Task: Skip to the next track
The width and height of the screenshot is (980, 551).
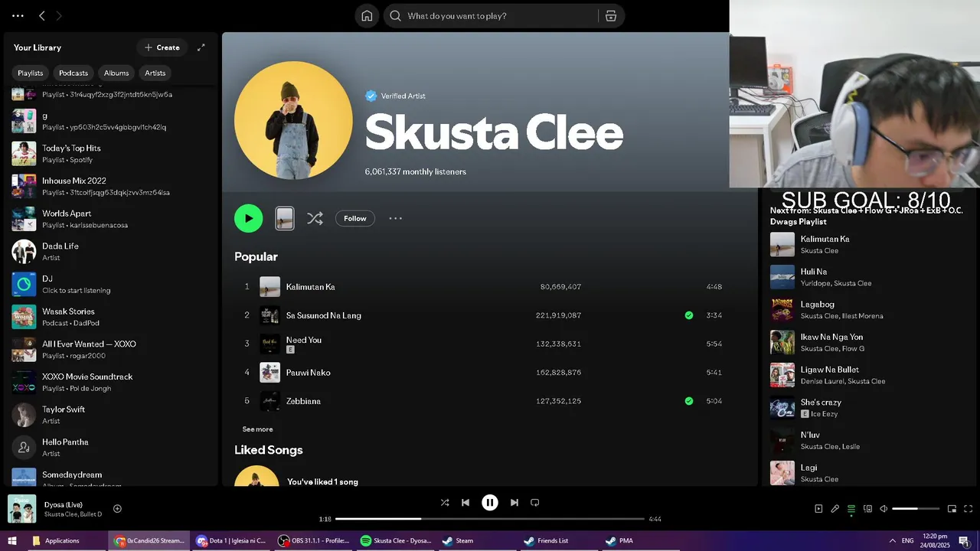Action: point(514,503)
